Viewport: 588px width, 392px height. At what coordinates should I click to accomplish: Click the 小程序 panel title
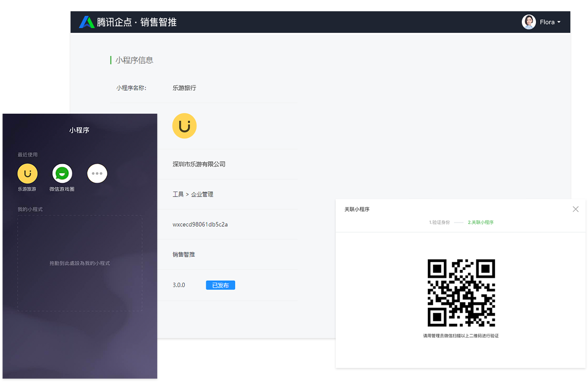point(79,130)
